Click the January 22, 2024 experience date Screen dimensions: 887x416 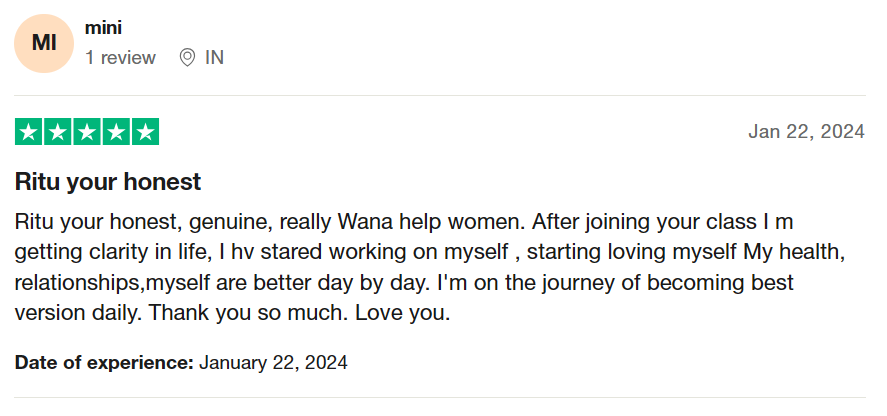273,362
